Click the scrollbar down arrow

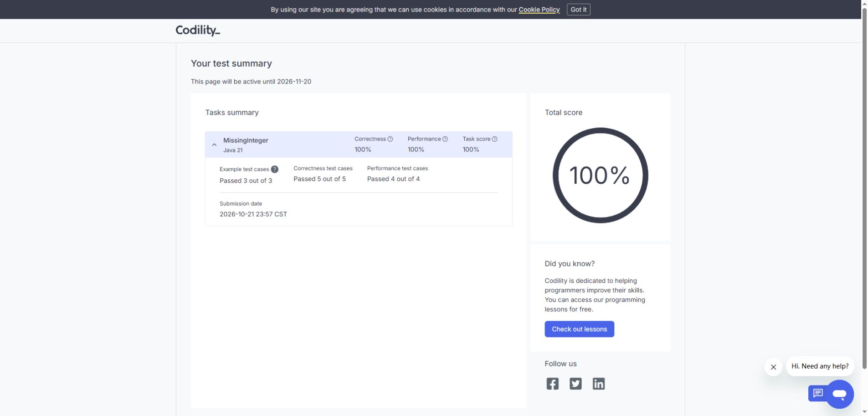pos(864,412)
